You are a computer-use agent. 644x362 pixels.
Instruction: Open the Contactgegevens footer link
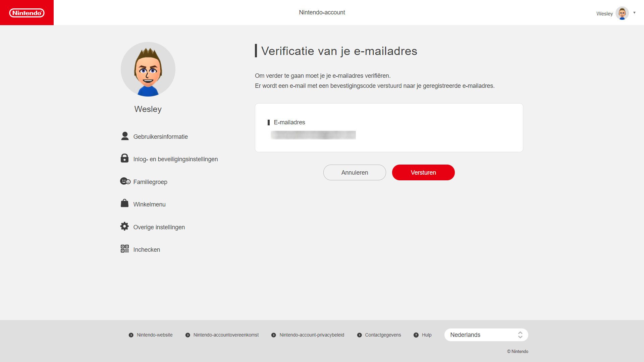click(383, 335)
